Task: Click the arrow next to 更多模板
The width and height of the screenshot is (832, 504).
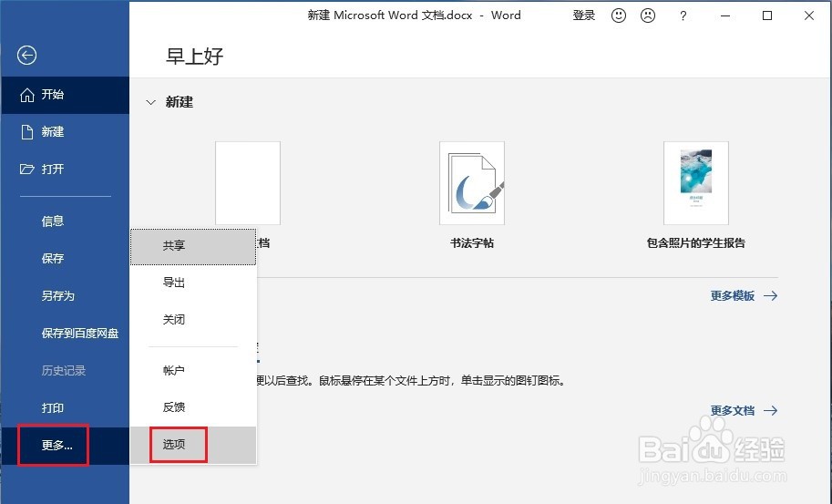Action: pos(771,296)
